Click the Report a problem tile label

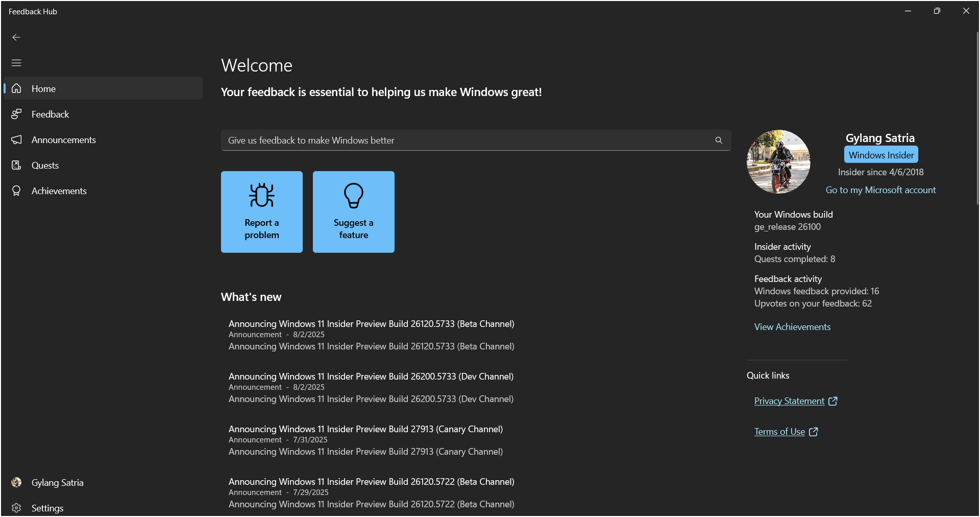click(x=262, y=229)
